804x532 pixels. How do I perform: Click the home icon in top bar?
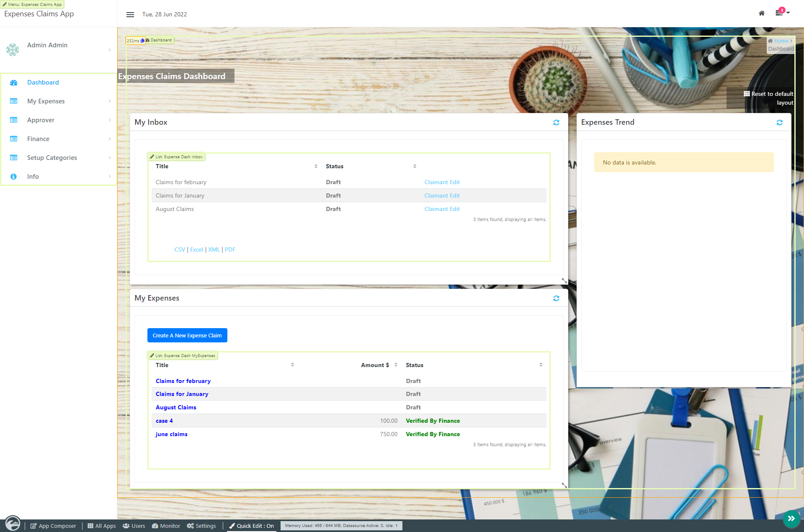pyautogui.click(x=762, y=13)
